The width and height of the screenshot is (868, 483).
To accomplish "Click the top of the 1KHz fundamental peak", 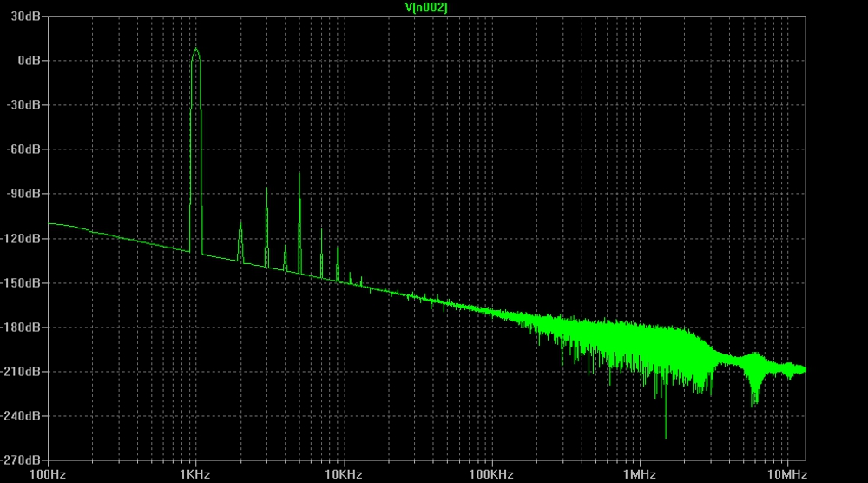I will click(x=196, y=49).
